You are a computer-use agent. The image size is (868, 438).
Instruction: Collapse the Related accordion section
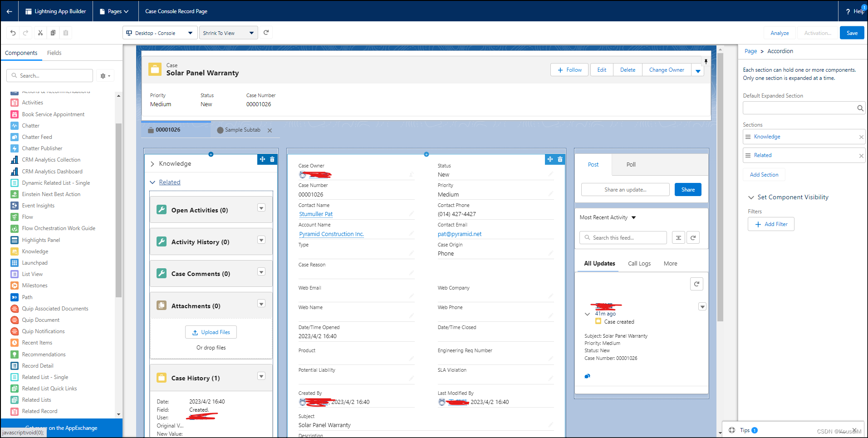click(152, 182)
